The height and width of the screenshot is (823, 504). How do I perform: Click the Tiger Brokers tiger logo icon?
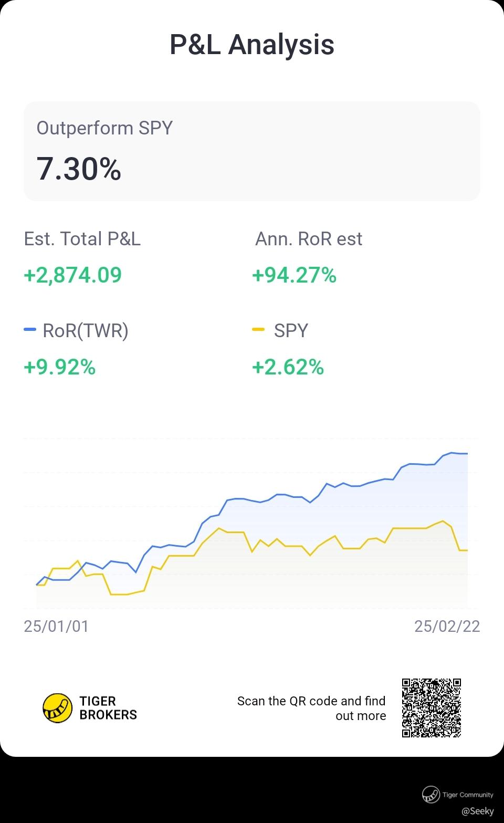57,708
